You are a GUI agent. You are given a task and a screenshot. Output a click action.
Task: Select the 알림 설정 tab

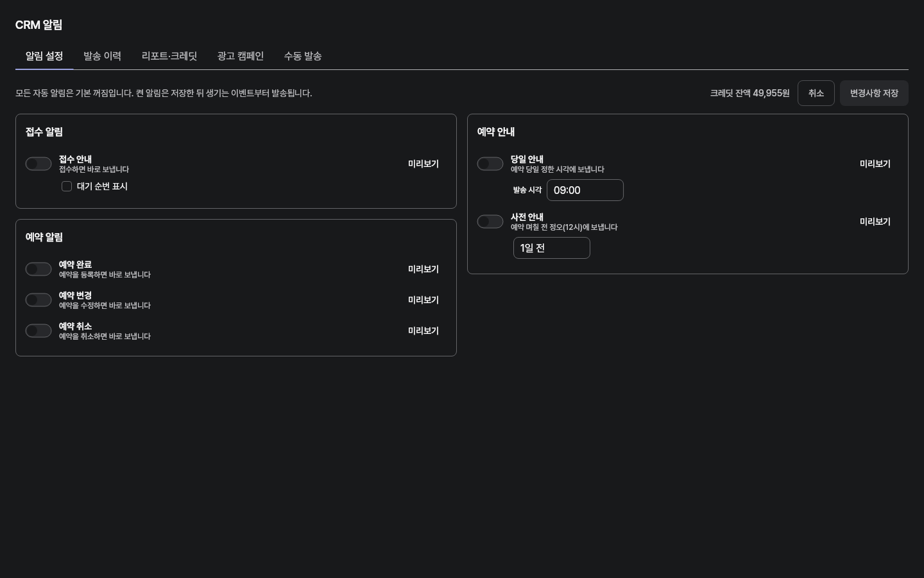[x=44, y=56]
